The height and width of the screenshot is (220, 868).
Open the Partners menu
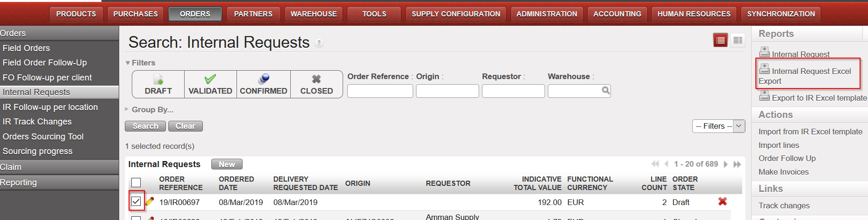(253, 14)
